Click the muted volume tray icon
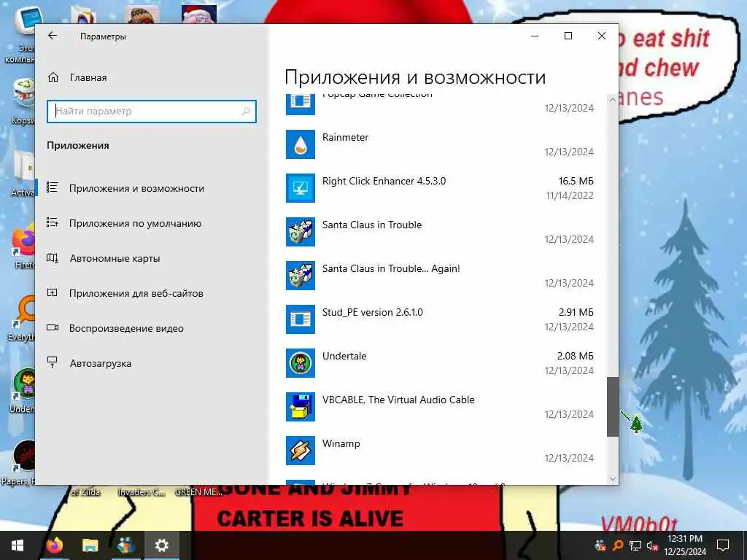 click(x=652, y=545)
